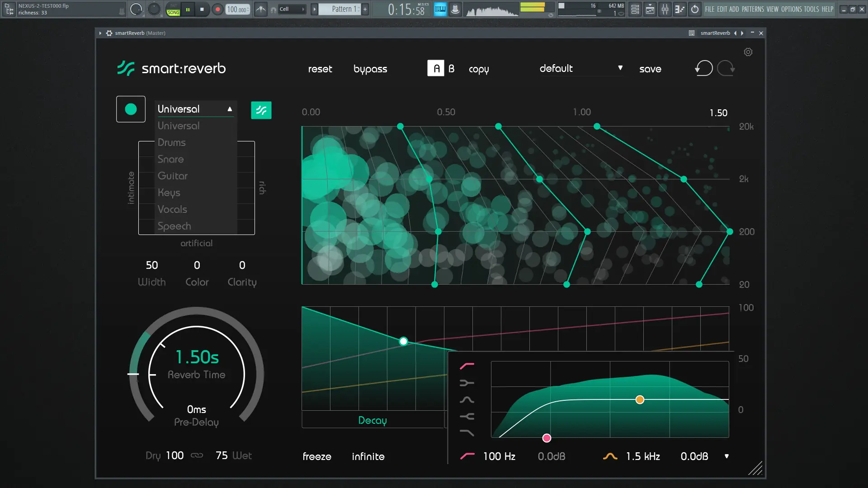Screen dimensions: 868x488
Task: Click the orange 1.5 kHz EQ node
Action: point(640,399)
